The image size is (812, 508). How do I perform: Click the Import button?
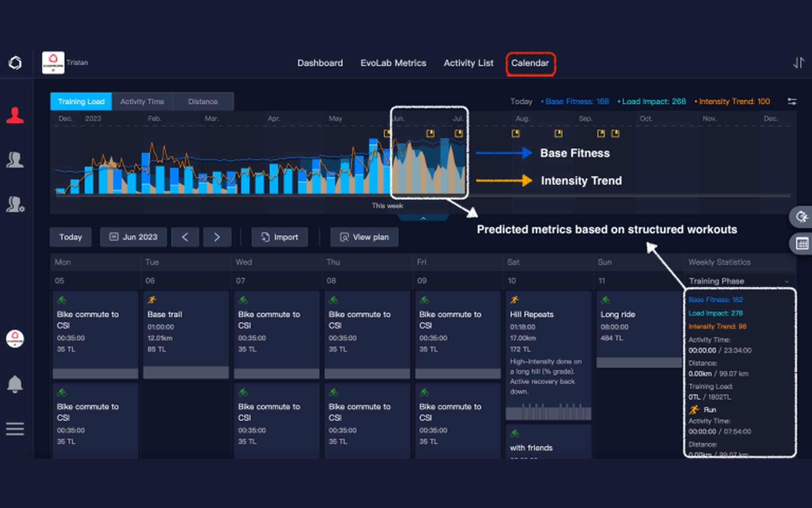click(280, 237)
